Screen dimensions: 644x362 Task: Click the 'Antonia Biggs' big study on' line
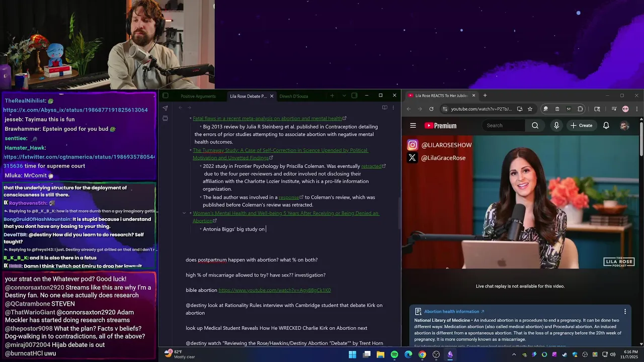pos(234,229)
